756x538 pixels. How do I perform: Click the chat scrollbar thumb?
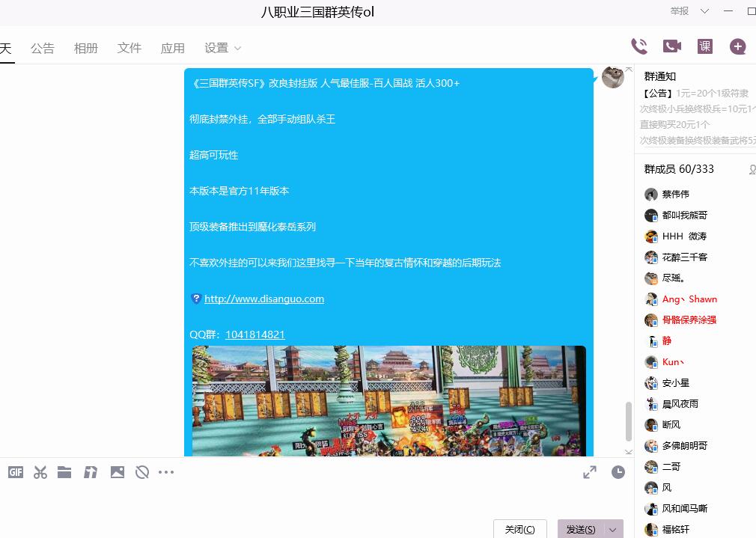point(628,421)
